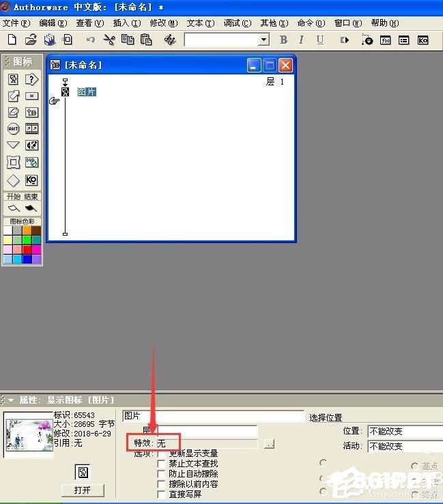
Task: Click the Restart run icon
Action: (345, 40)
